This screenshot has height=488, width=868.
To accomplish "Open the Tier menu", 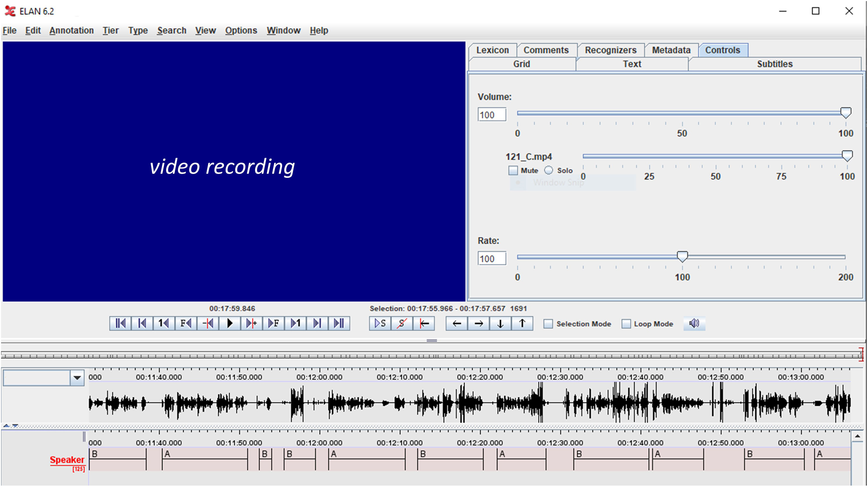I will pos(111,31).
